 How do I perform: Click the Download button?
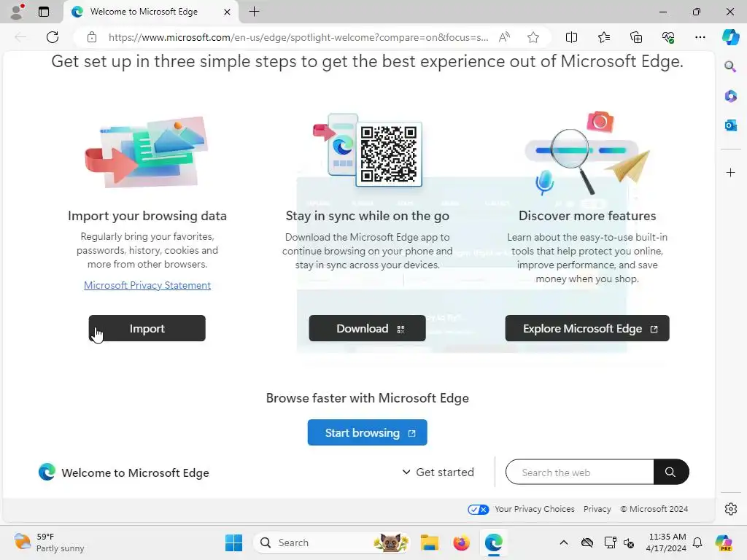(x=368, y=328)
